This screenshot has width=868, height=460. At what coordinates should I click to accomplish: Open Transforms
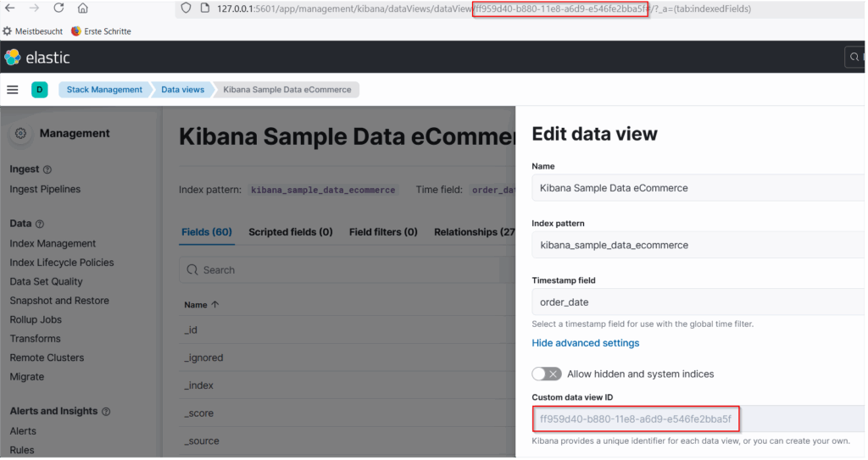[x=35, y=339]
